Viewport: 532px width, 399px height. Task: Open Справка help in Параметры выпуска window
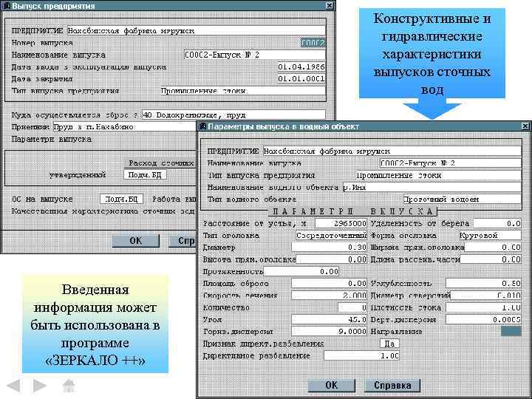click(392, 386)
